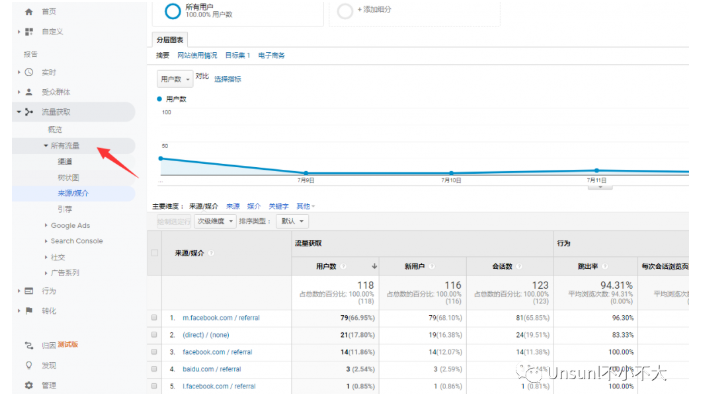Click help icon beside 来源/媒介 header
Image resolution: width=705 pixels, height=394 pixels.
(211, 253)
